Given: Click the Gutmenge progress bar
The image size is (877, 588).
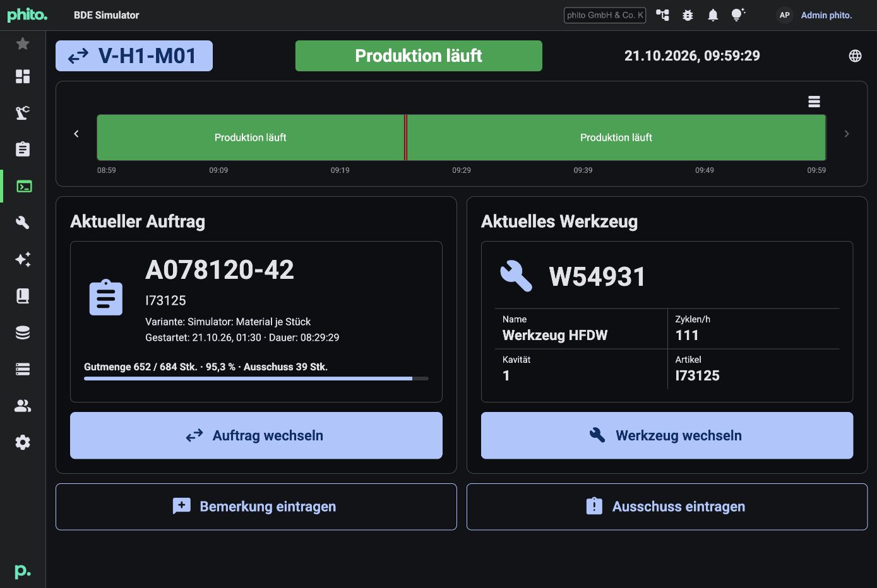Looking at the screenshot, I should coord(256,379).
